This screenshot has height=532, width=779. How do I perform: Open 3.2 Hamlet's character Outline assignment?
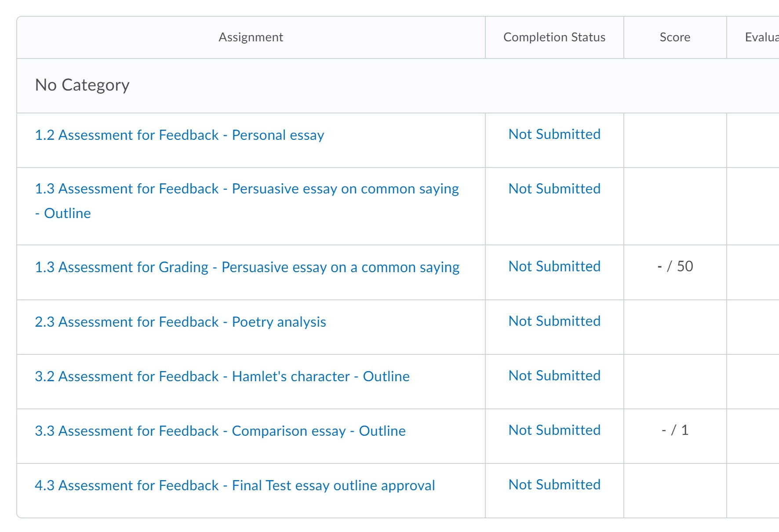(222, 376)
